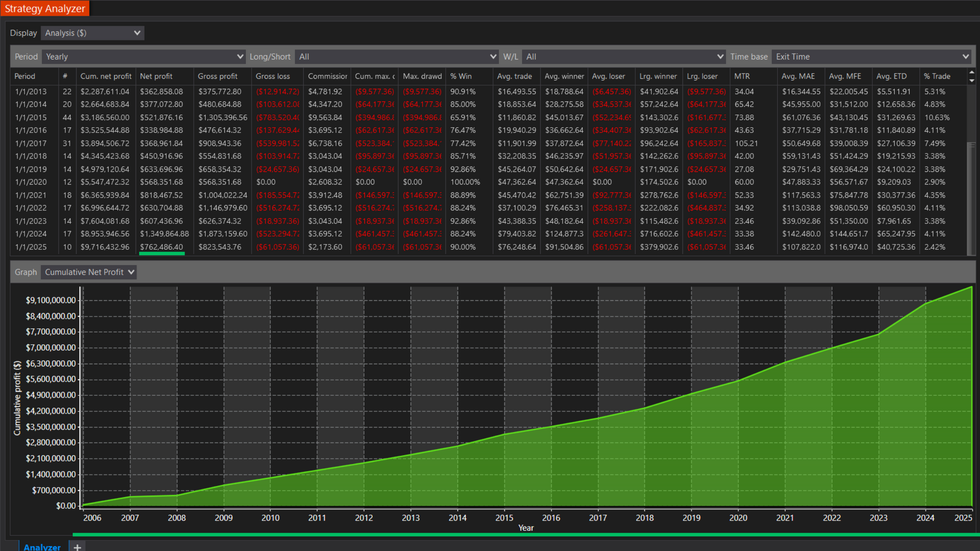Select the 1/1/2024 period row
The width and height of the screenshot is (980, 551).
31,234
